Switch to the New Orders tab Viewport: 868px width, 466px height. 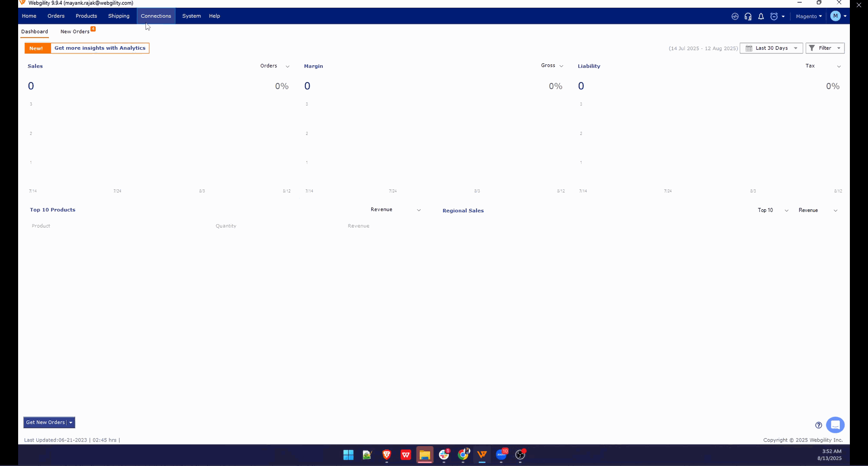pos(75,32)
